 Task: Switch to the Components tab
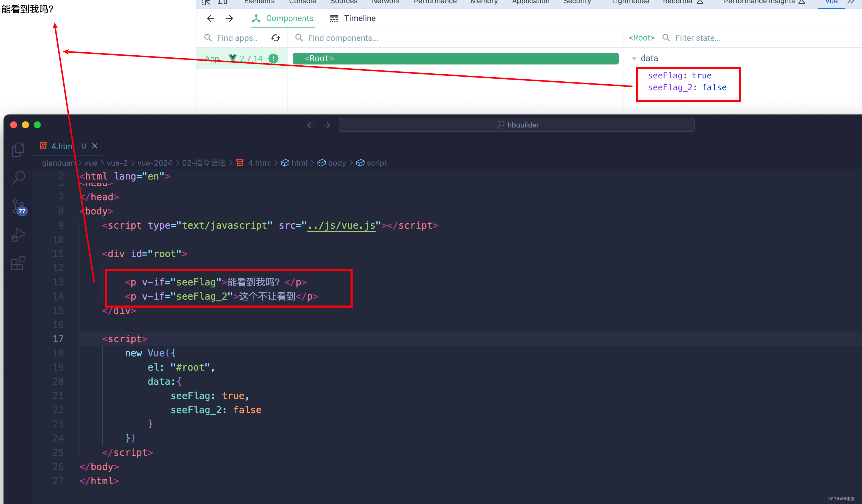(x=283, y=18)
